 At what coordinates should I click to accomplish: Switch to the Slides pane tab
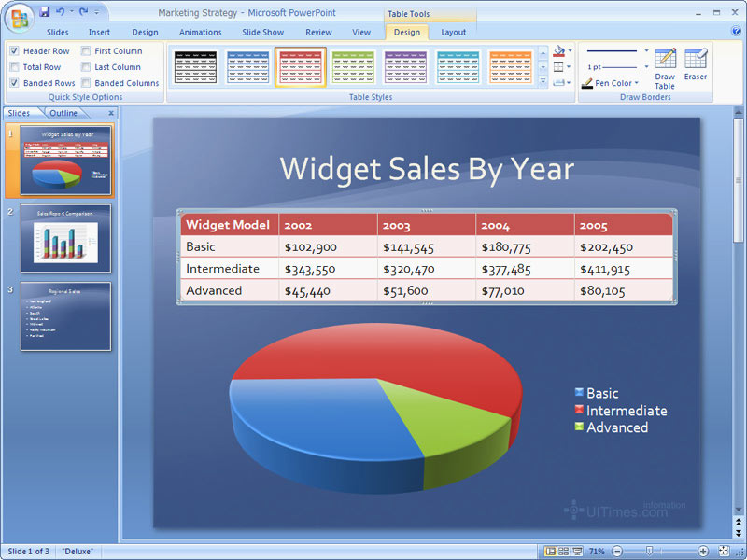19,113
